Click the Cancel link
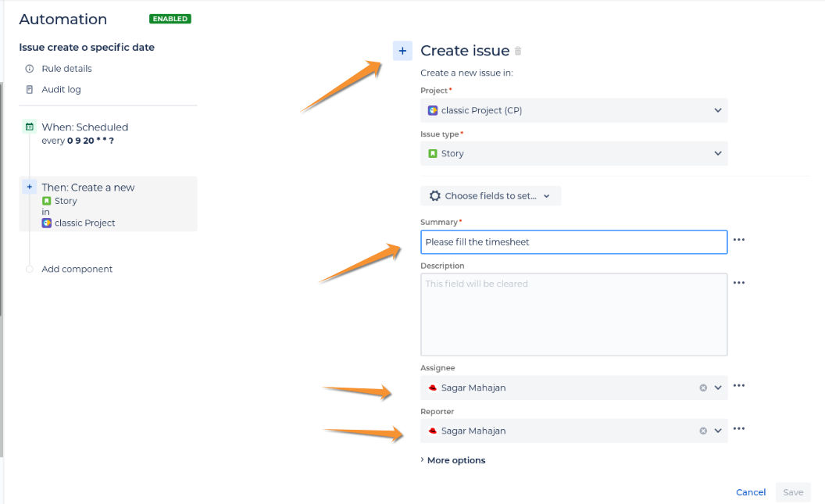 point(751,492)
